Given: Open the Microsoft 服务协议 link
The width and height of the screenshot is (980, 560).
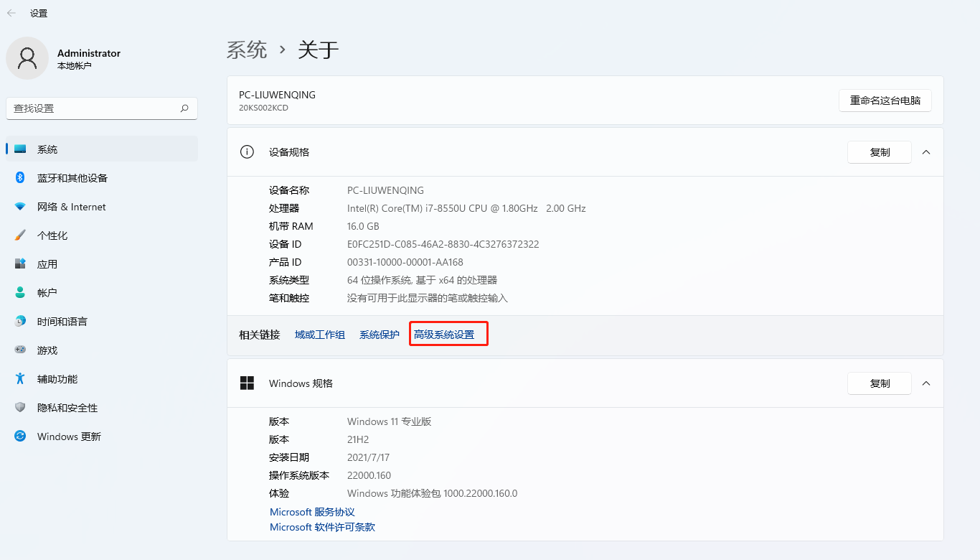Looking at the screenshot, I should click(312, 512).
